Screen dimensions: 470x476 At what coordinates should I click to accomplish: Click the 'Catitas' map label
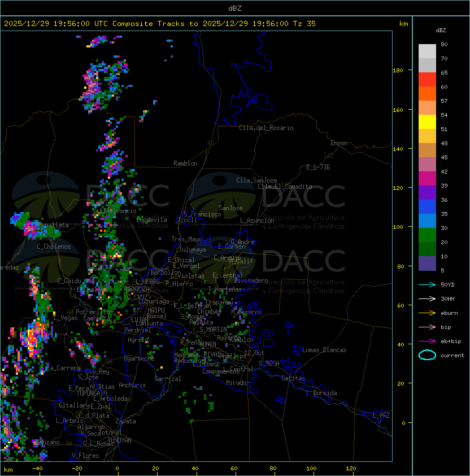tap(293, 378)
